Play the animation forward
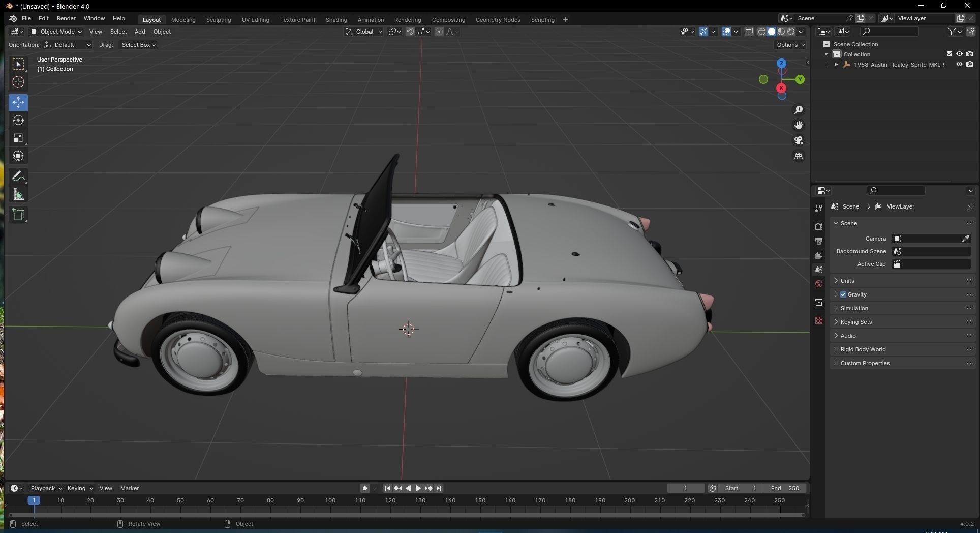980x533 pixels. 418,488
